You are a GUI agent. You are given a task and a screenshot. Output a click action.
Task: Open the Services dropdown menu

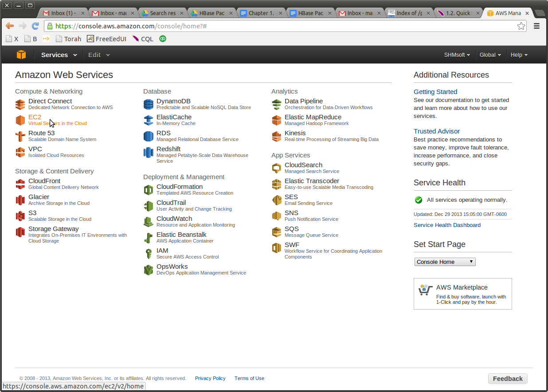click(x=59, y=55)
